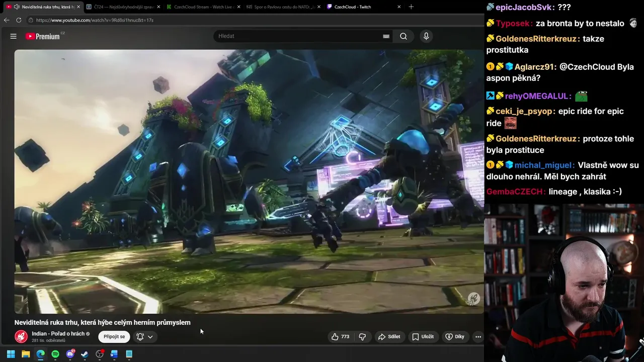The height and width of the screenshot is (362, 644).
Task: Open the more actions three-dot menu
Action: coord(478,337)
